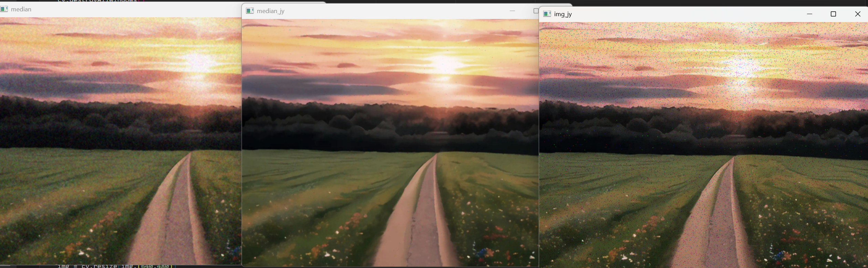Viewport: 868px width, 268px height.
Task: Minimize the img_jy window
Action: pos(810,14)
